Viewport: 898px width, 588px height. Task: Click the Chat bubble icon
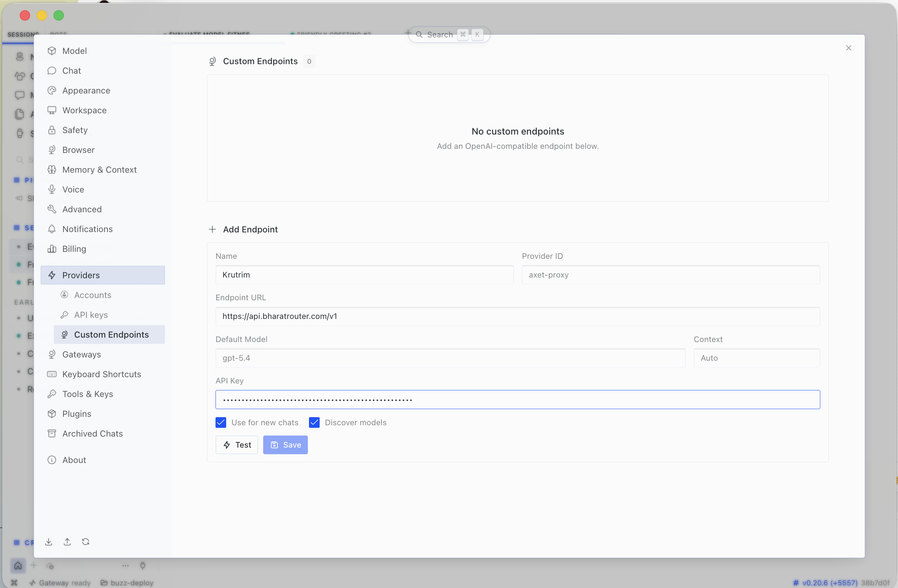[x=52, y=71]
